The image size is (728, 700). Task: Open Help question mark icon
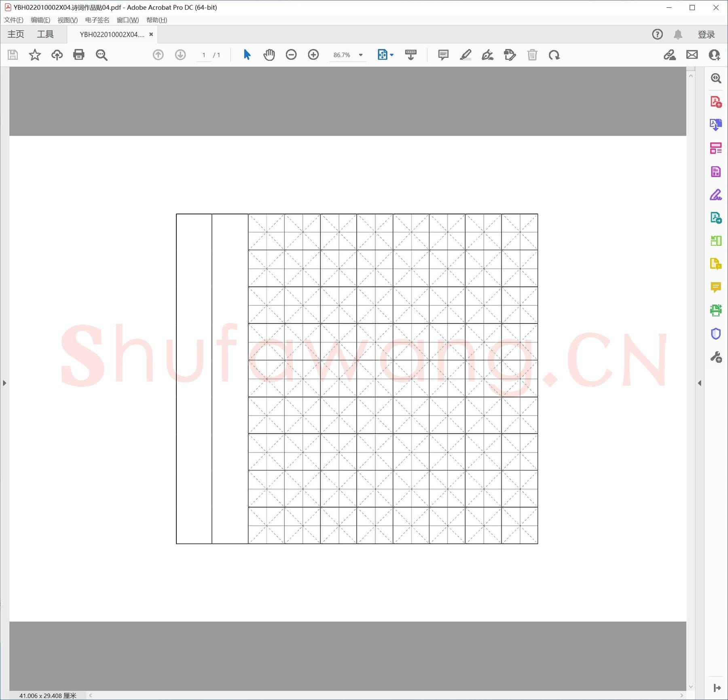coord(658,34)
